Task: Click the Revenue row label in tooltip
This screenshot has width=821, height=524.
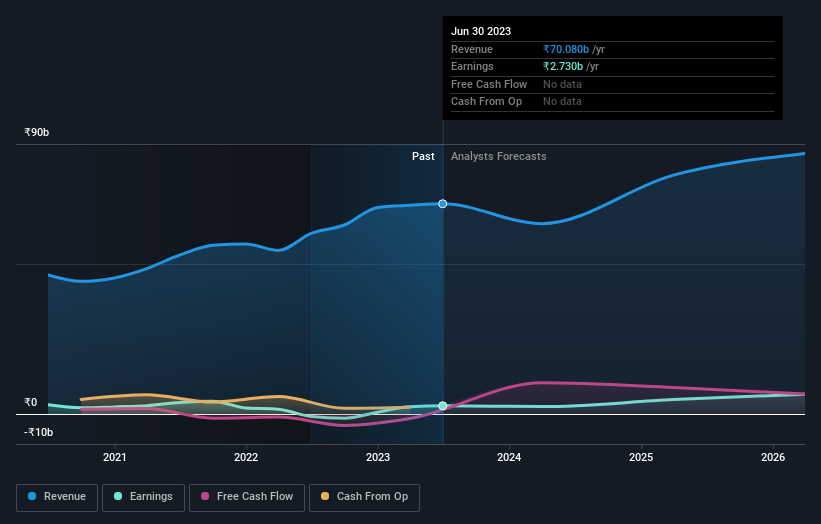Action: coord(472,49)
